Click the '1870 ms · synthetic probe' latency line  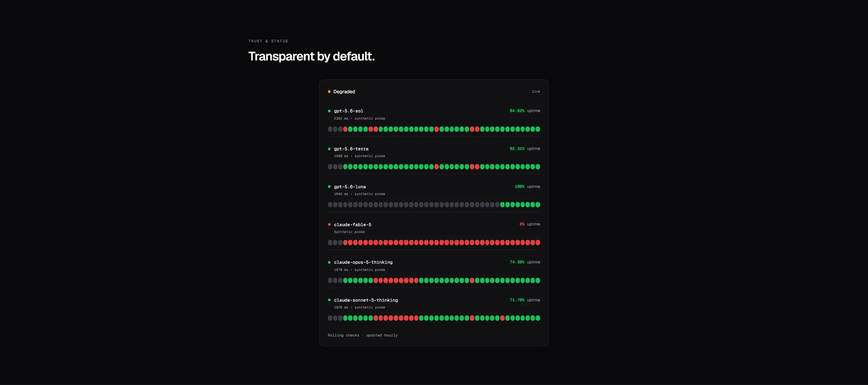(x=359, y=270)
